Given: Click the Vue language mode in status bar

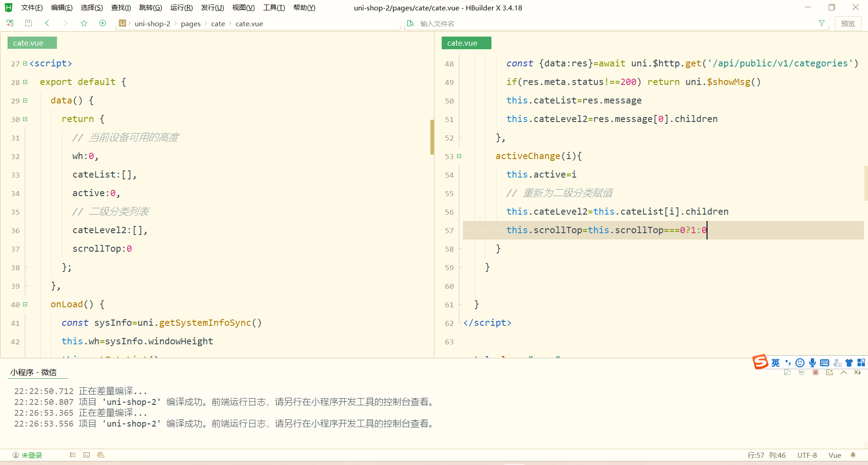Looking at the screenshot, I should click(835, 455).
